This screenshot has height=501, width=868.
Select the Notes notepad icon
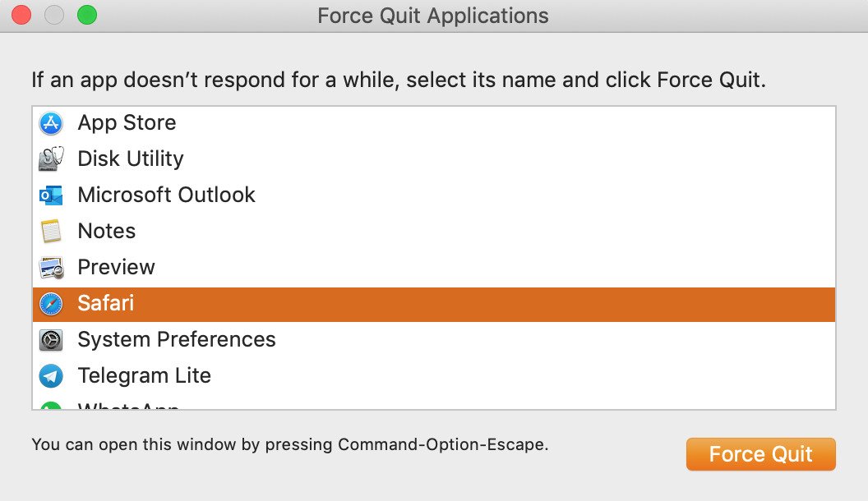coord(51,231)
